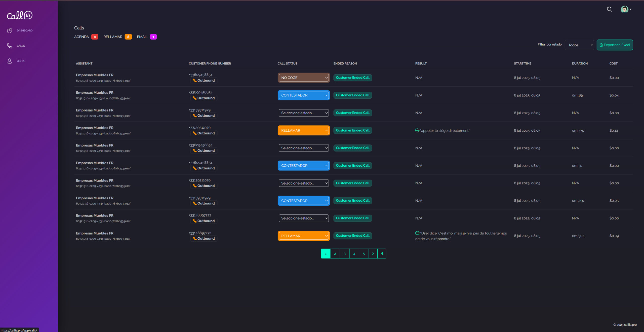
Task: Open the RELLAMAR dropdown for the 0m 37s call
Action: pos(304,130)
